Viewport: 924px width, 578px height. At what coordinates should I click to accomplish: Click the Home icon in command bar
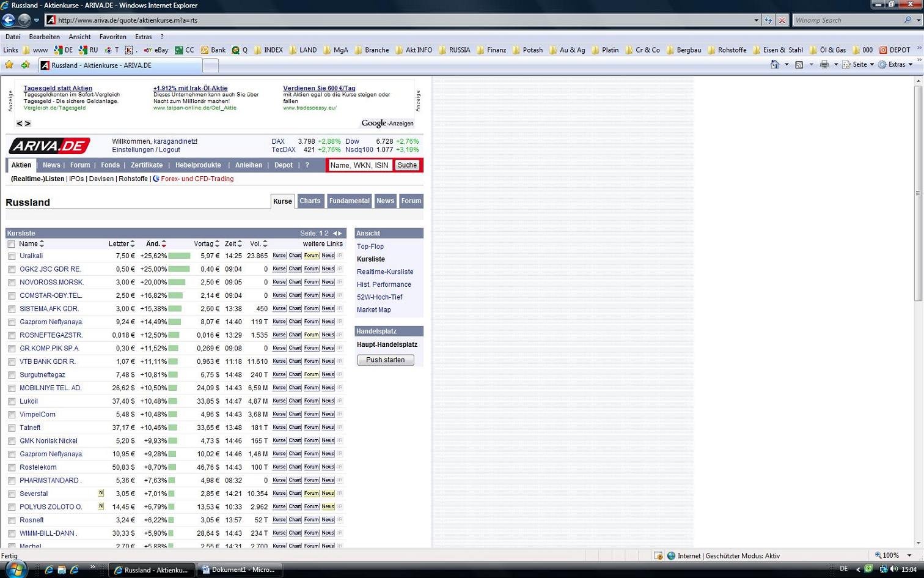point(774,65)
